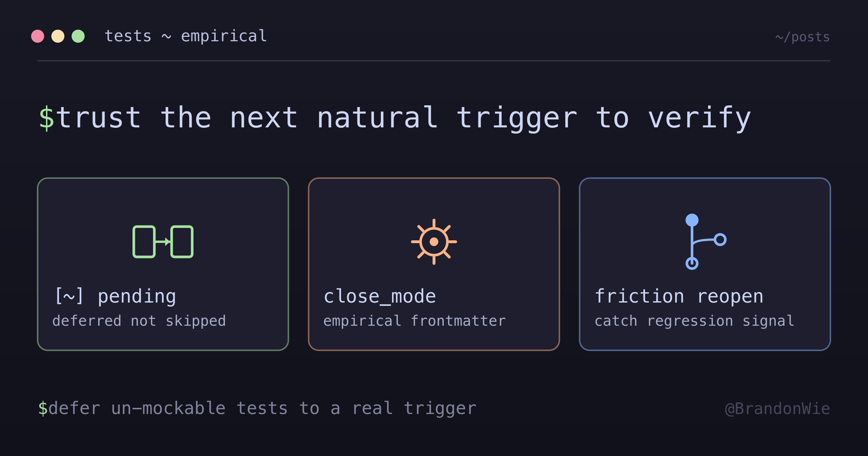The image size is (868, 456).
Task: Click the "tests ~ empirical" window title
Action: click(186, 36)
